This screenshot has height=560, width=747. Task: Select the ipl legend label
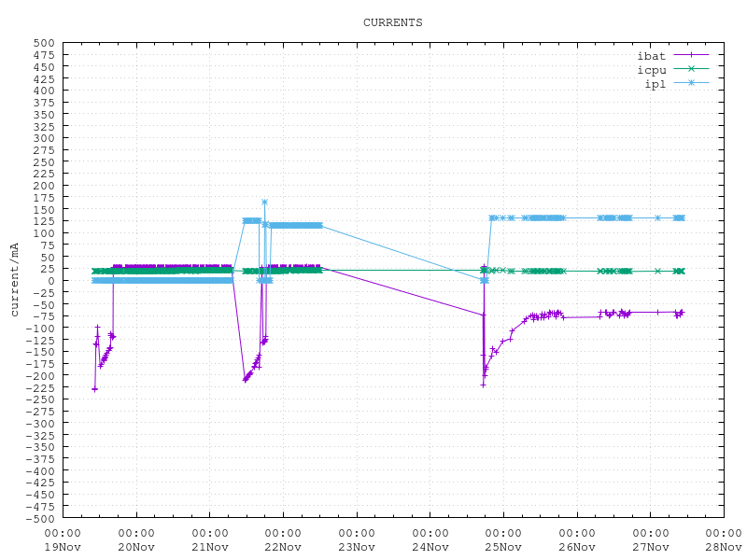tap(655, 84)
